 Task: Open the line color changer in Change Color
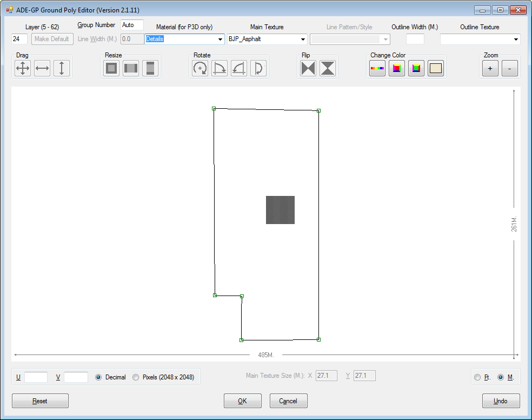click(377, 68)
